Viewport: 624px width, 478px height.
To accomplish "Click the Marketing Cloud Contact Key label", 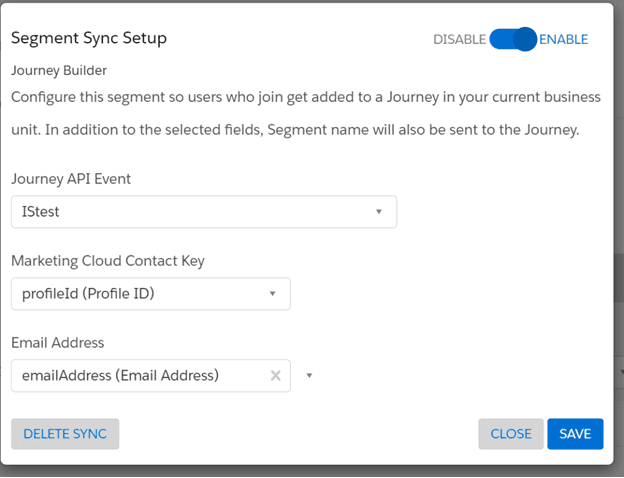I will pyautogui.click(x=108, y=261).
